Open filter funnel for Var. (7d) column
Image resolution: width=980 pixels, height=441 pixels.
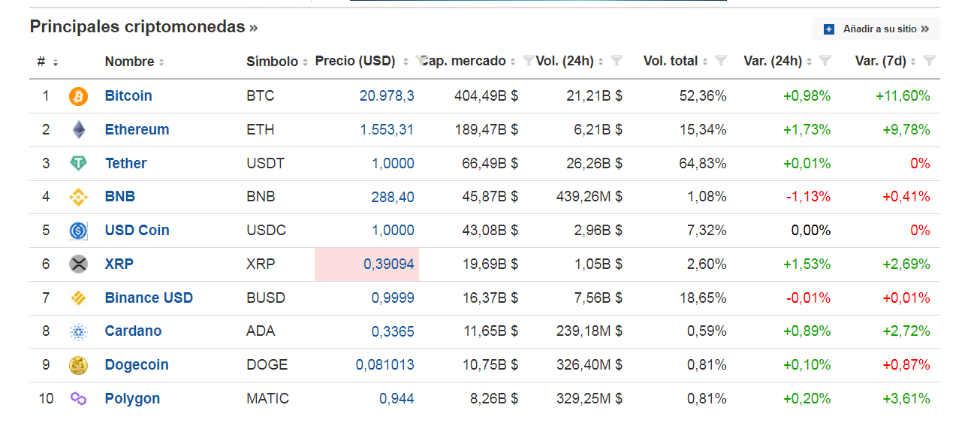[929, 62]
